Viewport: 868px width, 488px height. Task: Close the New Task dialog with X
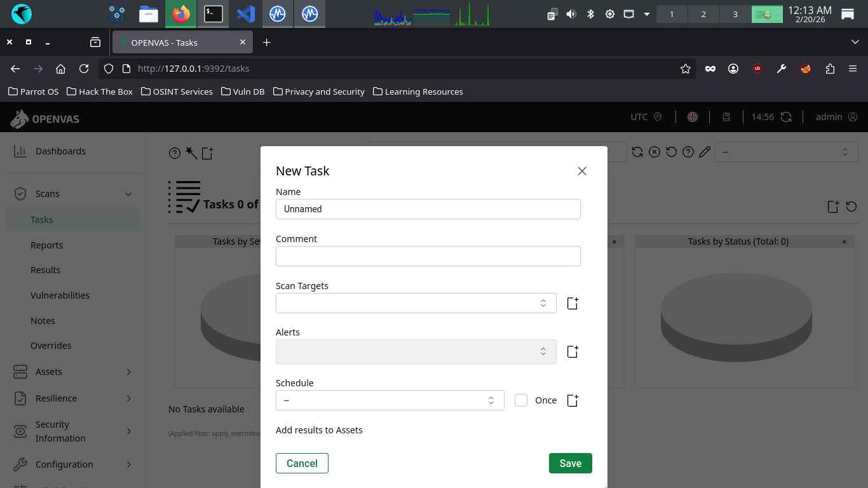click(581, 171)
